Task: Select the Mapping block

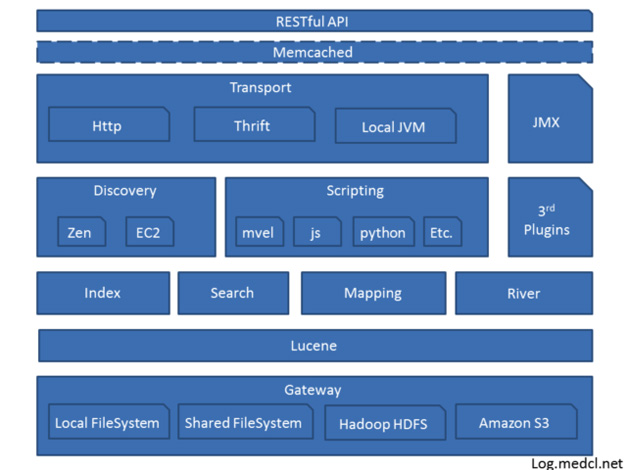Action: point(372,293)
